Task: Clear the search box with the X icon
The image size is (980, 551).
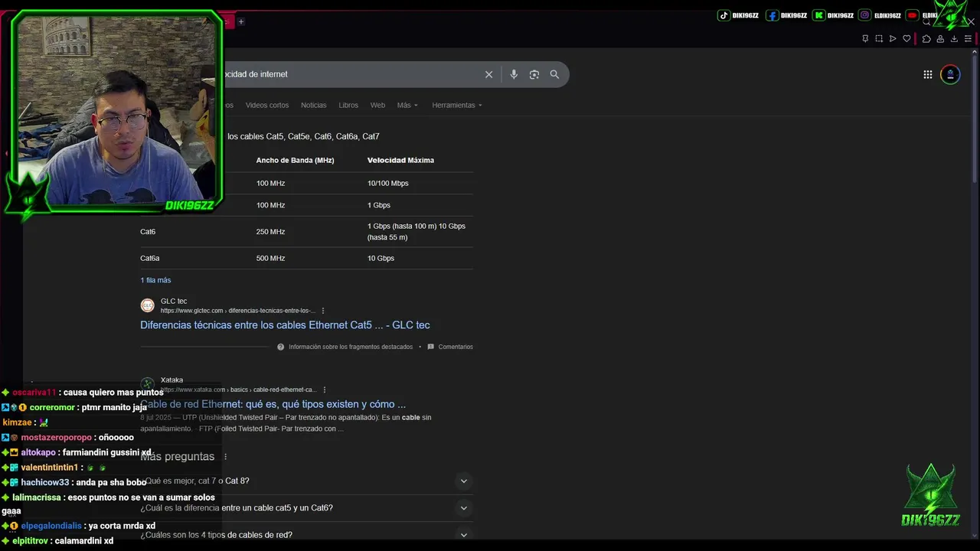Action: 488,74
